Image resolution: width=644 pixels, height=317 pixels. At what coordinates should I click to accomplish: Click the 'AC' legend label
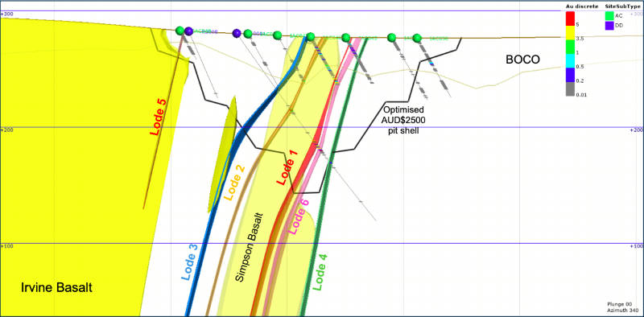pyautogui.click(x=618, y=15)
